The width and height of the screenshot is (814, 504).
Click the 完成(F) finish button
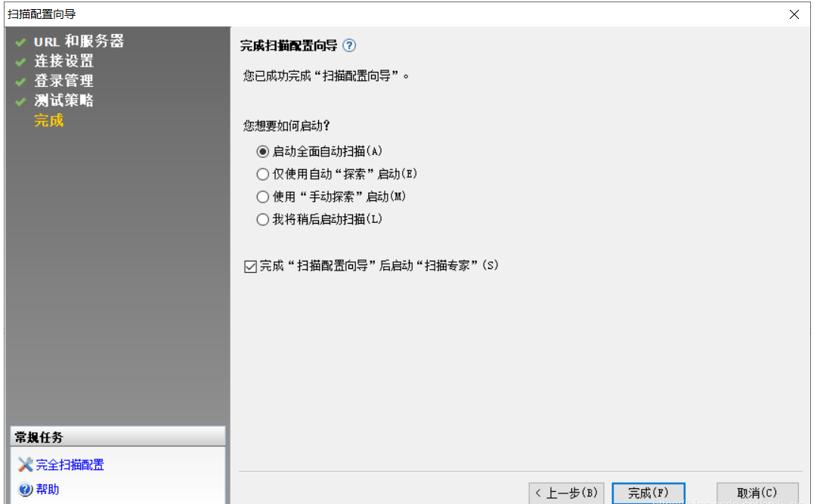tap(648, 493)
